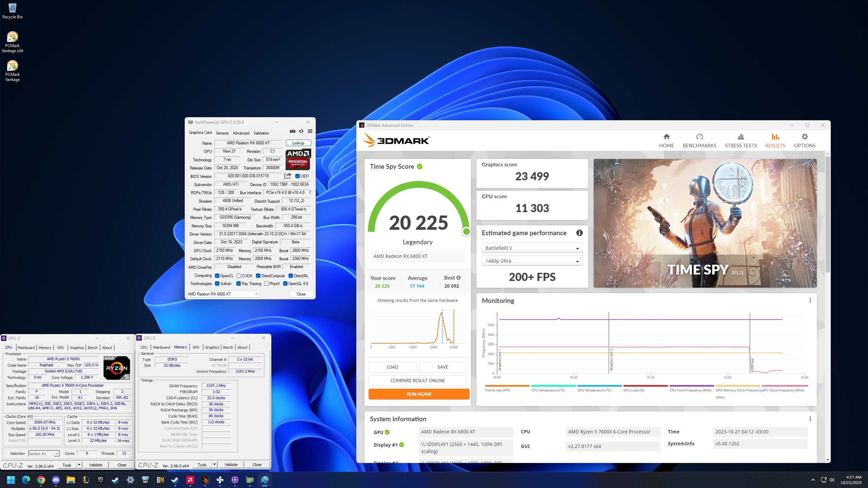Open 3DMark icon in the taskbar
The image size is (868, 488).
coord(205,480)
